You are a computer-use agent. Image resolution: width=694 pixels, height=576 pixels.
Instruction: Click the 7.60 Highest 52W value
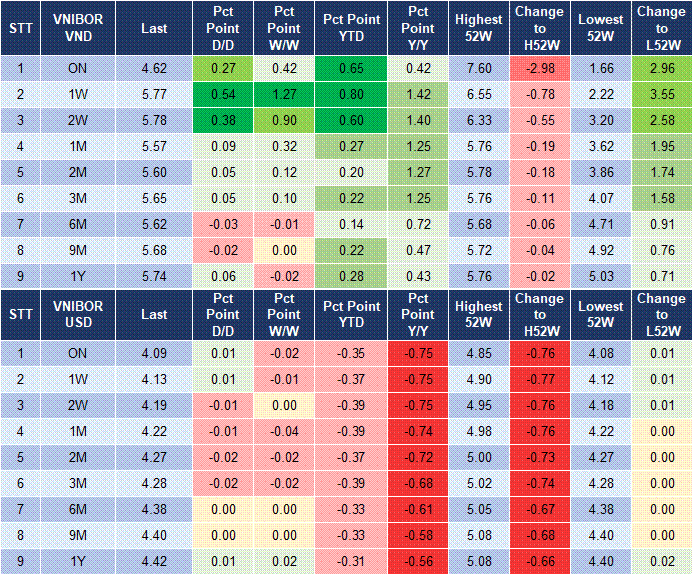478,69
